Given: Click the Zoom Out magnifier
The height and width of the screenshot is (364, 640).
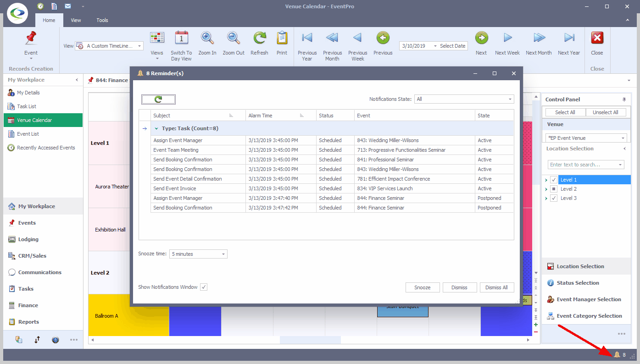Looking at the screenshot, I should (x=234, y=38).
